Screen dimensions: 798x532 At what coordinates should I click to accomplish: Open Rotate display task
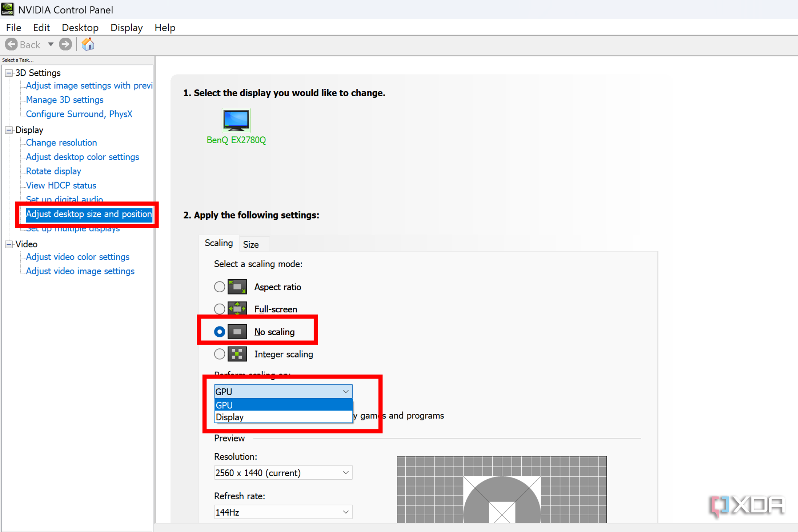click(x=53, y=171)
